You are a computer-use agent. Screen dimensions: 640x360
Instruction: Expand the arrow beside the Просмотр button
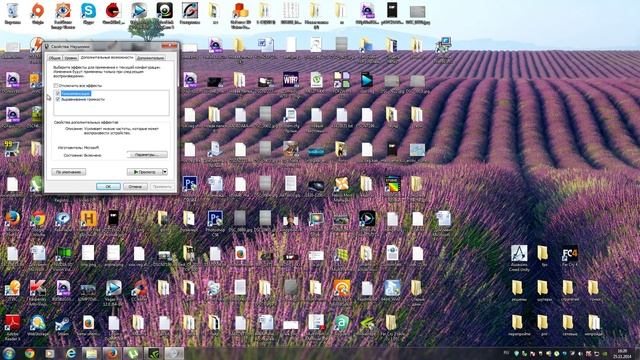[165, 172]
